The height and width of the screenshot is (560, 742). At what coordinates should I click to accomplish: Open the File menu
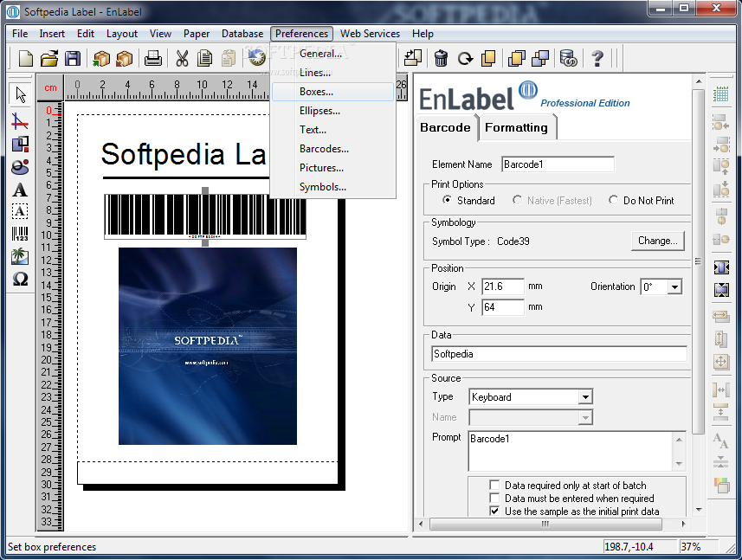[x=20, y=34]
